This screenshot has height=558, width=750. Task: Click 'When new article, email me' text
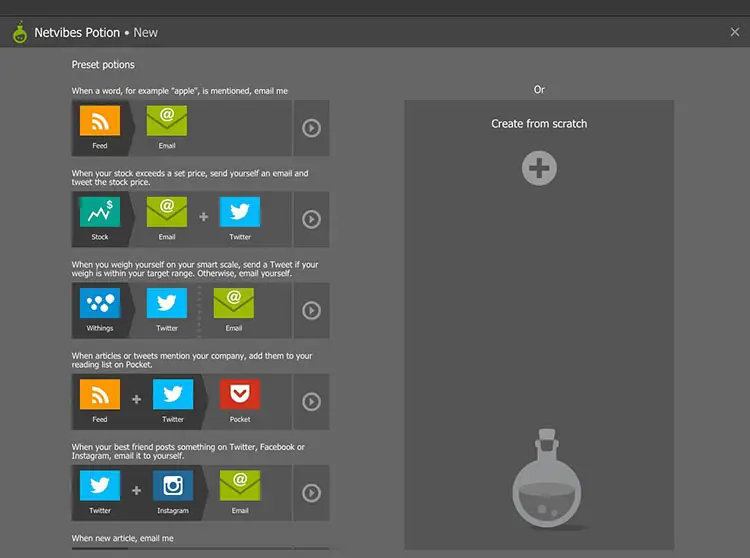point(122,538)
